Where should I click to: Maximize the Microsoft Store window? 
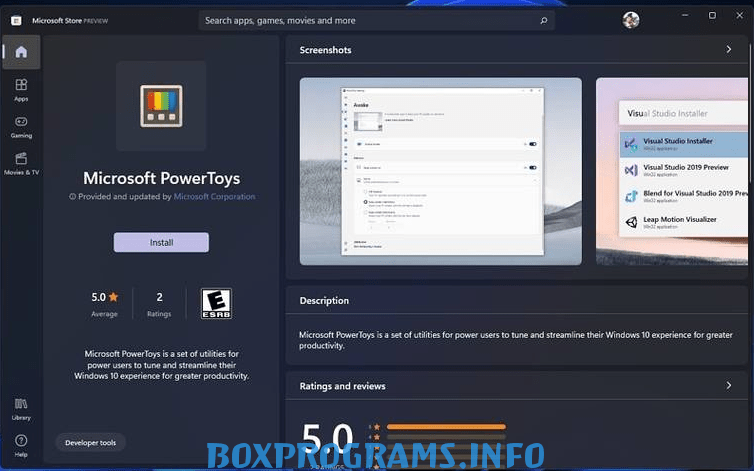[712, 15]
